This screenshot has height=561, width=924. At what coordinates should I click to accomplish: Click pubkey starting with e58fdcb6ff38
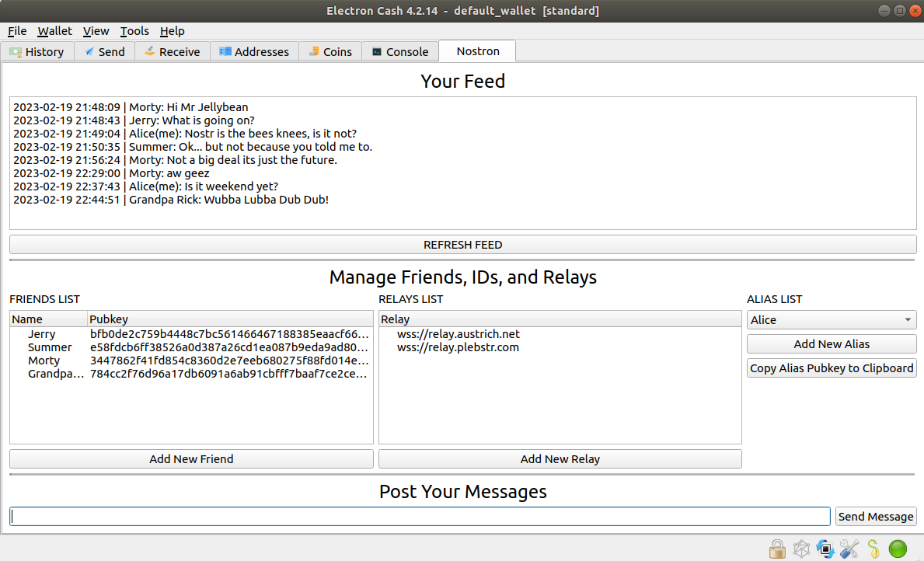click(x=229, y=347)
